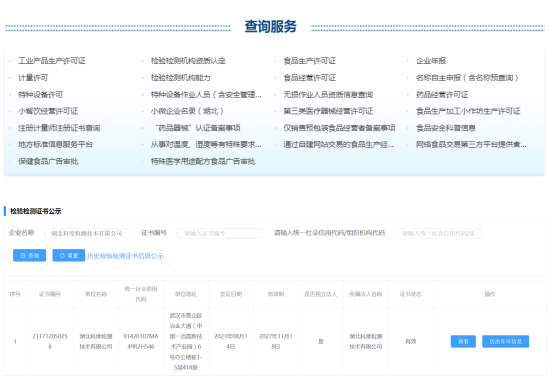This screenshot has height=379, width=556.
Task: Open 食品安全科普信息 link
Action: click(446, 128)
